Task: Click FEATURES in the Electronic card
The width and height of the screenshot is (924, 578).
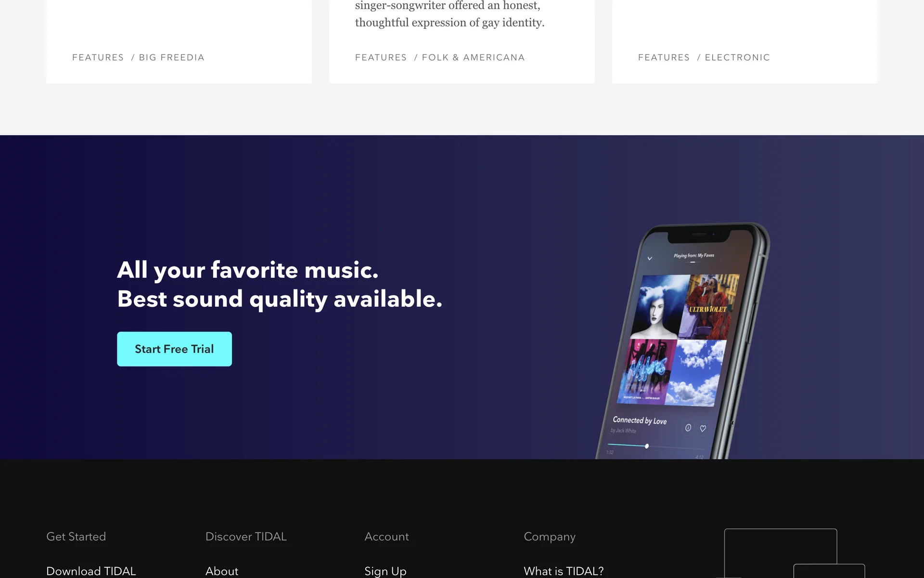Action: coord(664,57)
